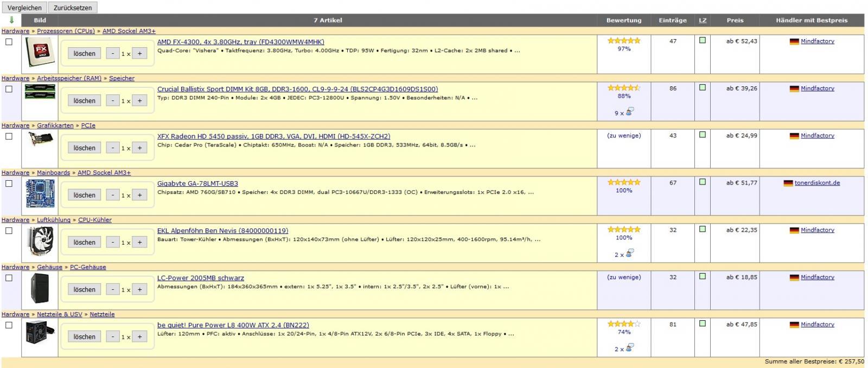
Task: Increase LC-Power case quantity with plus
Action: coord(139,290)
